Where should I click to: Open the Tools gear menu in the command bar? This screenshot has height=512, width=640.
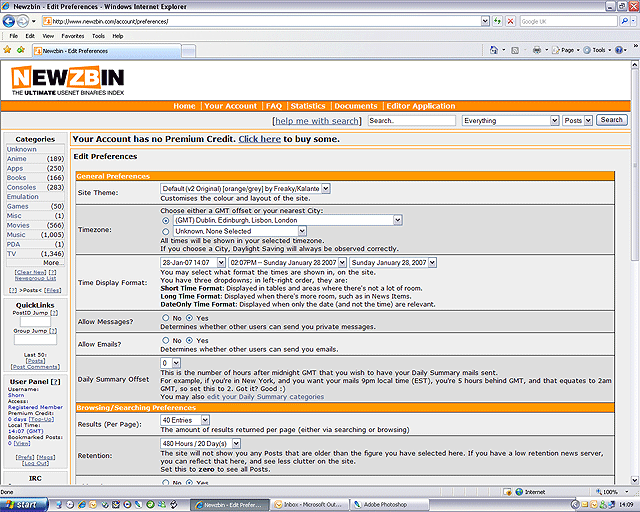click(597, 50)
